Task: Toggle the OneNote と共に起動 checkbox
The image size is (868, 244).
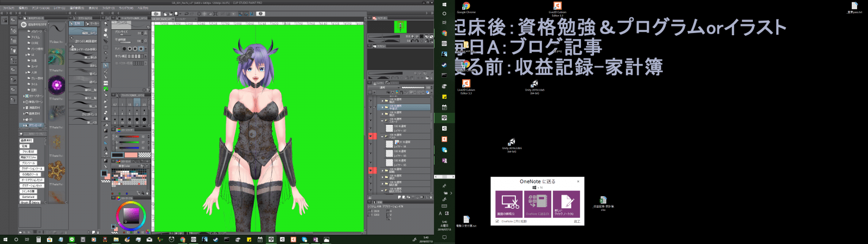Action: [x=497, y=221]
